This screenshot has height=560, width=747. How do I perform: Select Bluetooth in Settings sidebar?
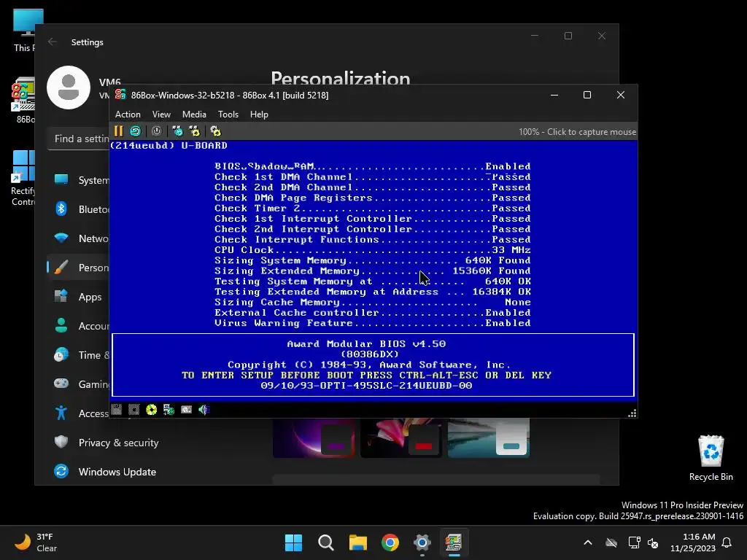point(79,209)
